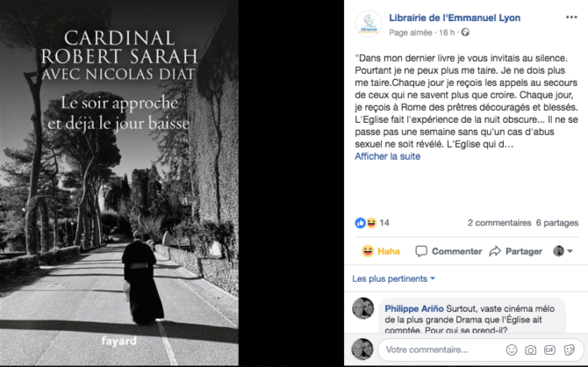Expand the post with Afficher la suite
588x367 pixels.
pyautogui.click(x=387, y=156)
